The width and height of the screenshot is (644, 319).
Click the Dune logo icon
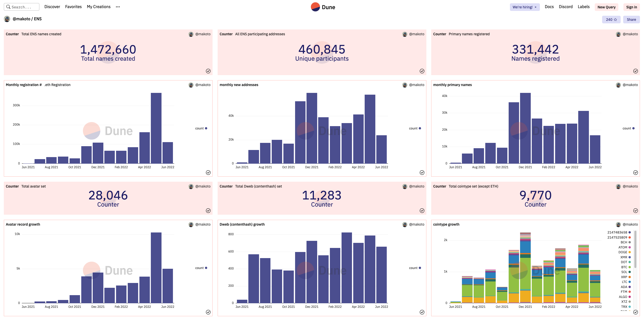coord(315,7)
